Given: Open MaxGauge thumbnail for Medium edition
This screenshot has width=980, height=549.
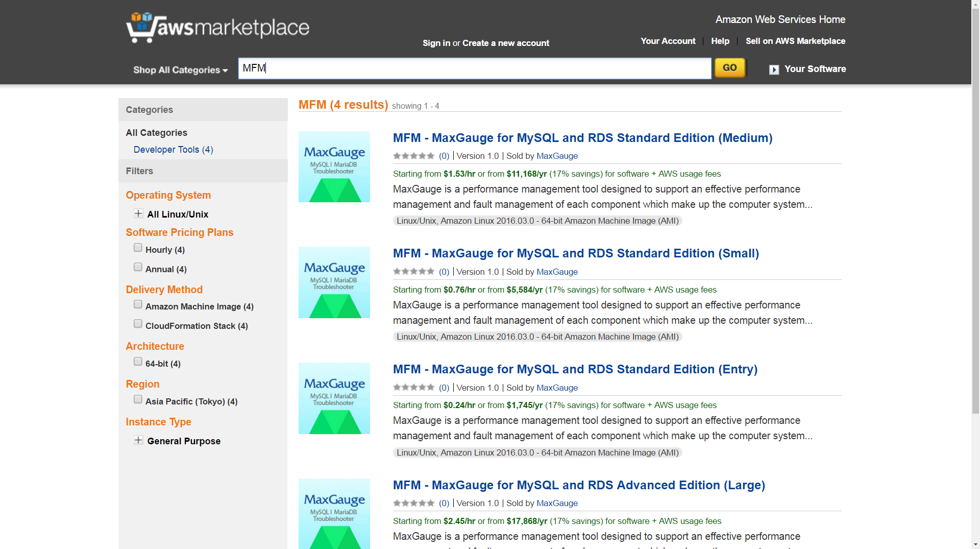Looking at the screenshot, I should pos(334,166).
